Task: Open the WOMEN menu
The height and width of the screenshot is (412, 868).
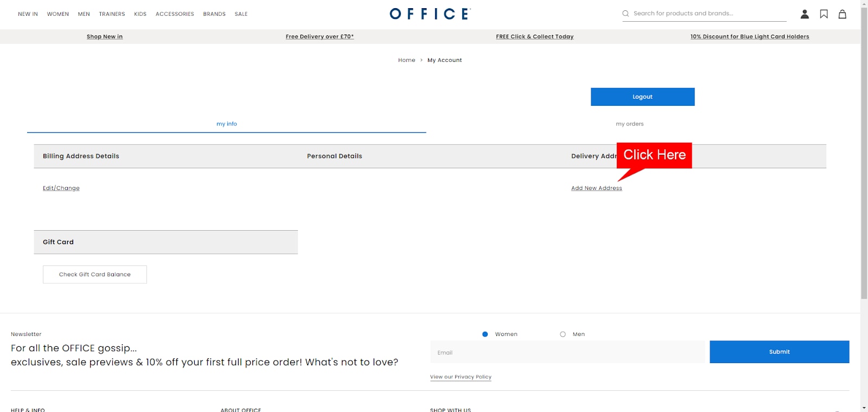Action: point(58,14)
